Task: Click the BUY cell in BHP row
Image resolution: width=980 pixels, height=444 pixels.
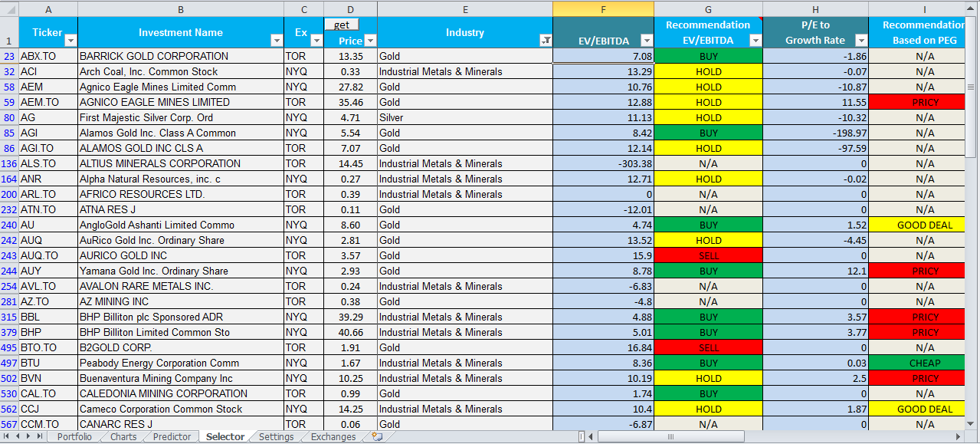Action: 708,332
